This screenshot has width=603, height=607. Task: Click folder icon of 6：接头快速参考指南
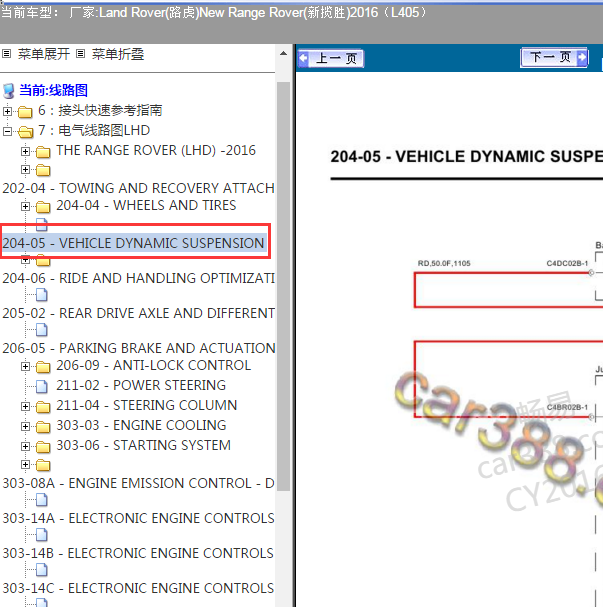(x=25, y=112)
